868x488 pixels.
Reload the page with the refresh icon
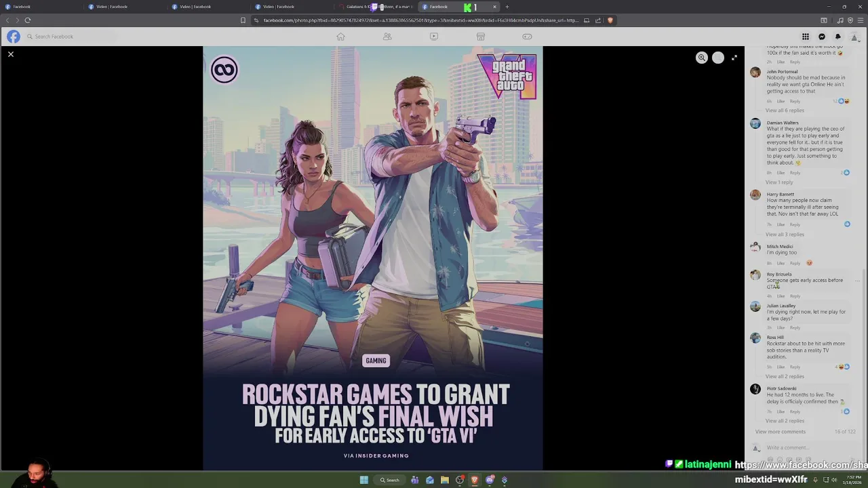point(28,20)
